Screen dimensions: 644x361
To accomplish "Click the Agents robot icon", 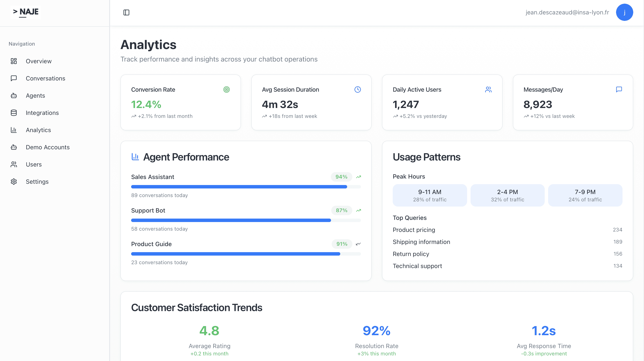I will coord(14,96).
